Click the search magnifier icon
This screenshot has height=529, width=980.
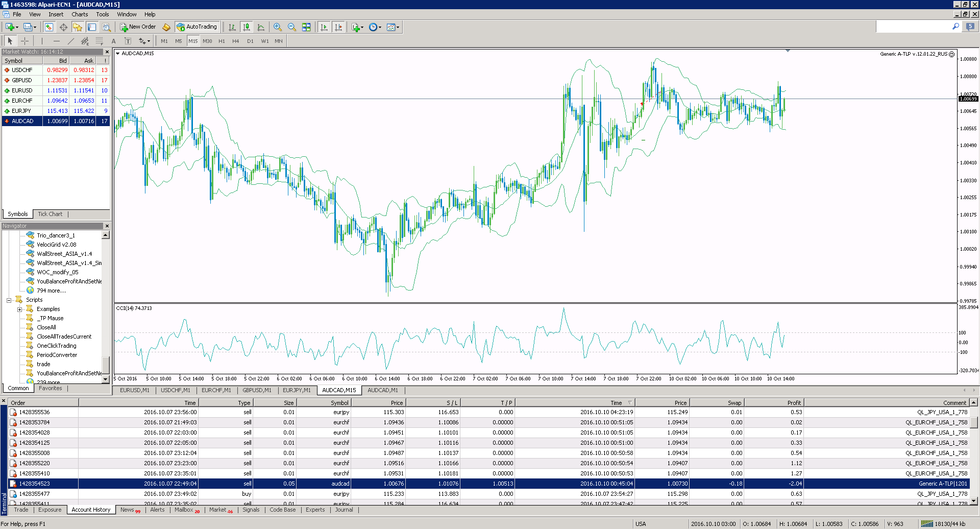955,26
